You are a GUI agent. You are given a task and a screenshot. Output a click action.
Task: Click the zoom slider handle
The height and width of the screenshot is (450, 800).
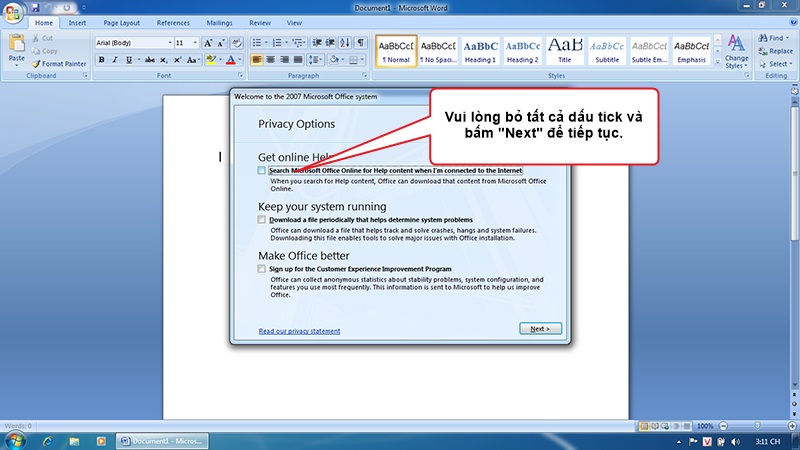pyautogui.click(x=758, y=426)
